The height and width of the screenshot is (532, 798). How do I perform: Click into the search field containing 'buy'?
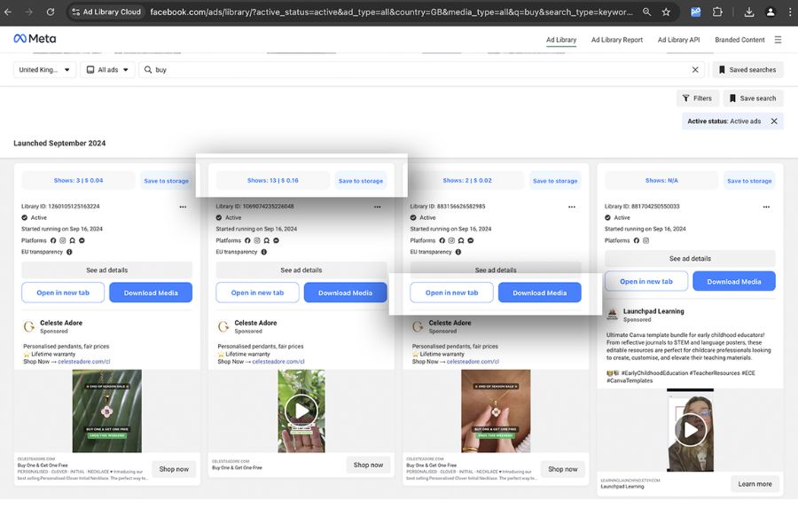point(422,70)
